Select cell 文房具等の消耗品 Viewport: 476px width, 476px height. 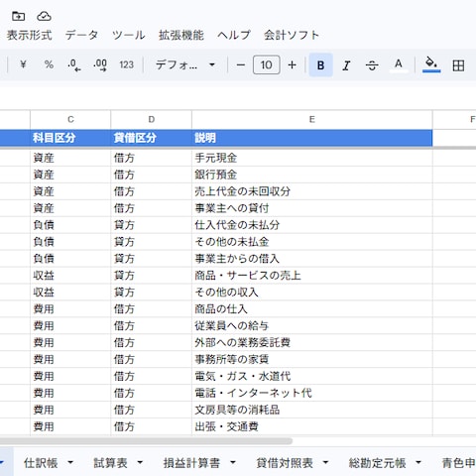tap(312, 410)
